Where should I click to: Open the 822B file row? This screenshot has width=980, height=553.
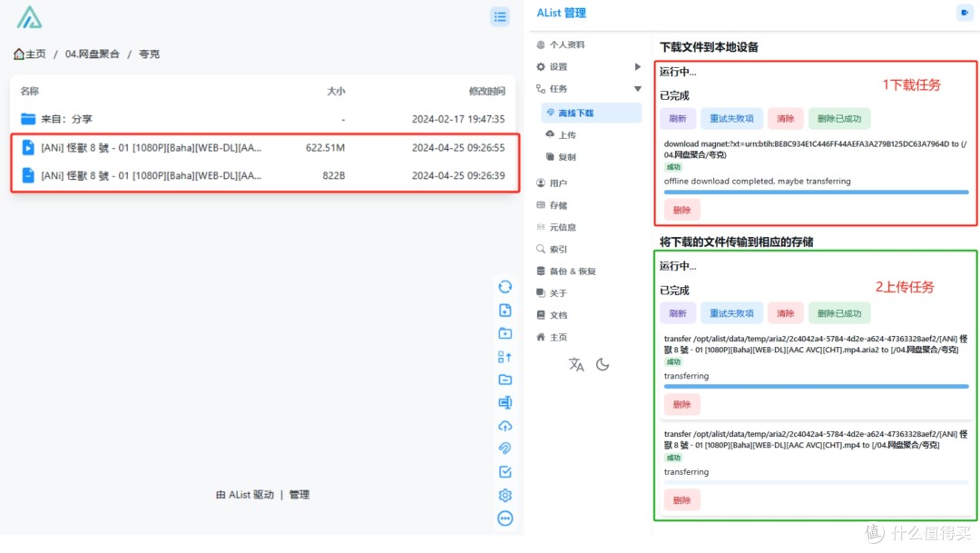pyautogui.click(x=262, y=175)
